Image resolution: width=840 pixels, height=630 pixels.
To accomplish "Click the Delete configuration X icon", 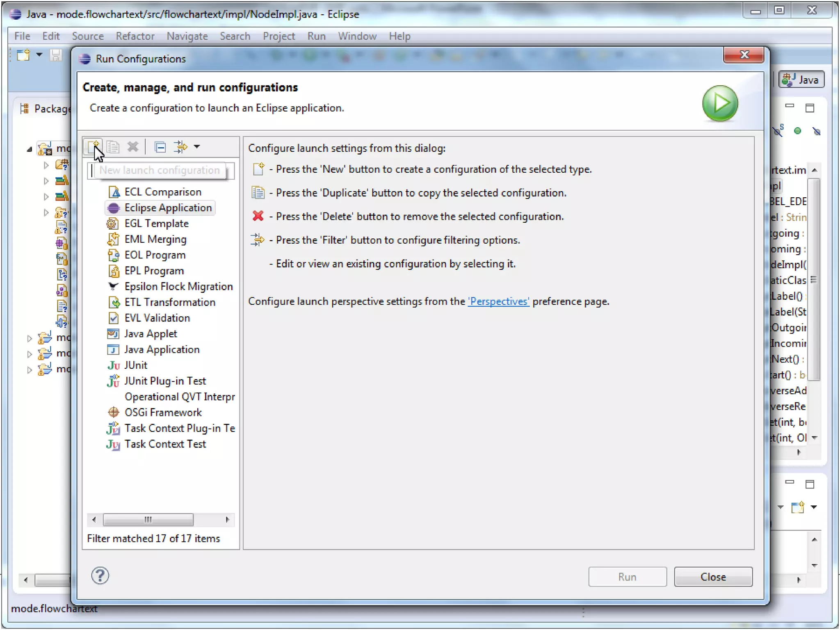I will [132, 147].
